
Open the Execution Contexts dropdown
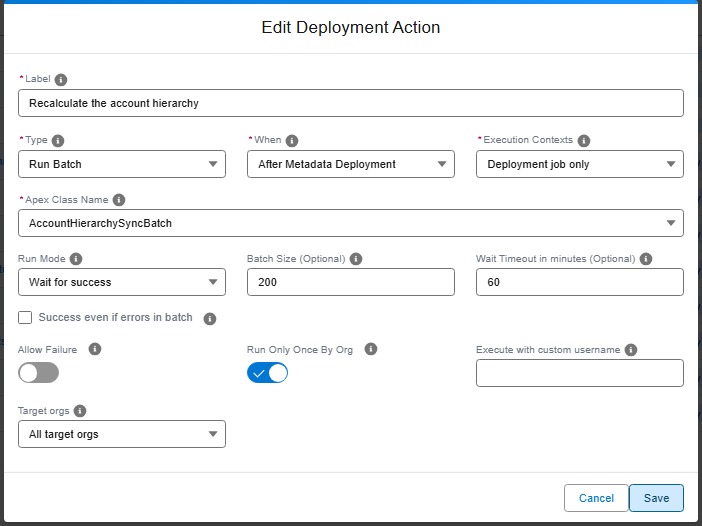click(580, 164)
